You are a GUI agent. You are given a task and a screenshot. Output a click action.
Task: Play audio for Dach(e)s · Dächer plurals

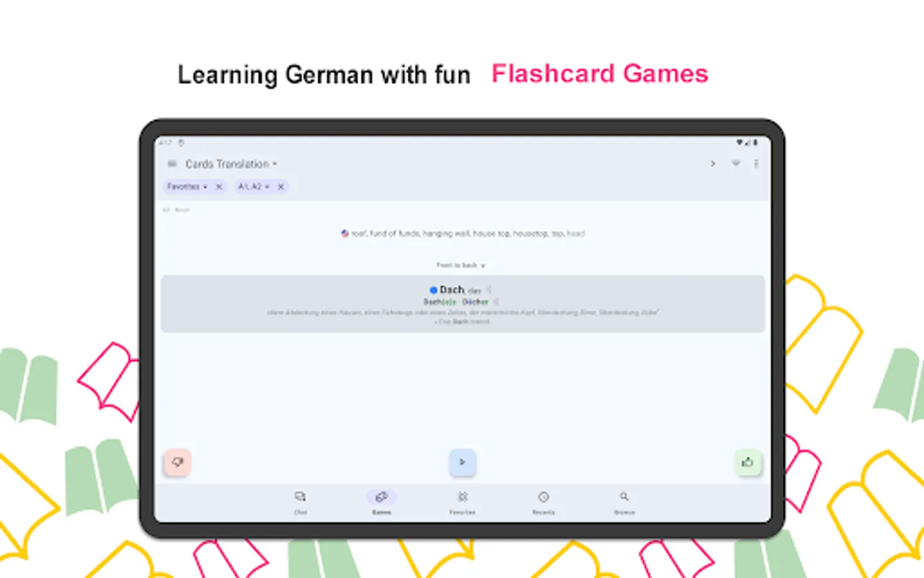[x=497, y=301]
